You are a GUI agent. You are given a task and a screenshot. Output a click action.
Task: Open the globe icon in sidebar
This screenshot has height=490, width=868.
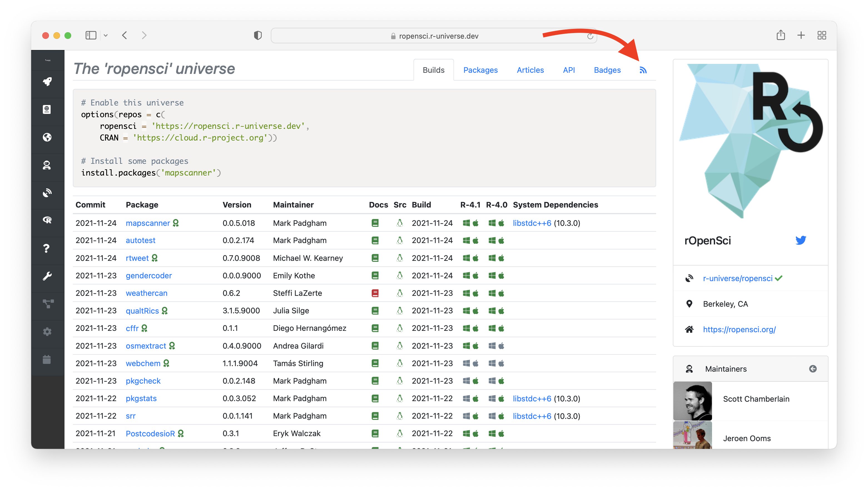[x=47, y=137]
